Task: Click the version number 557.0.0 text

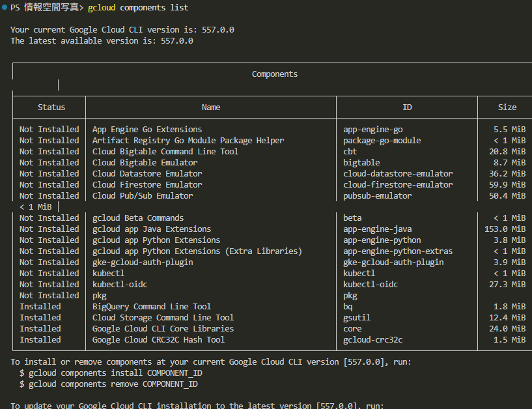Action: (x=217, y=29)
